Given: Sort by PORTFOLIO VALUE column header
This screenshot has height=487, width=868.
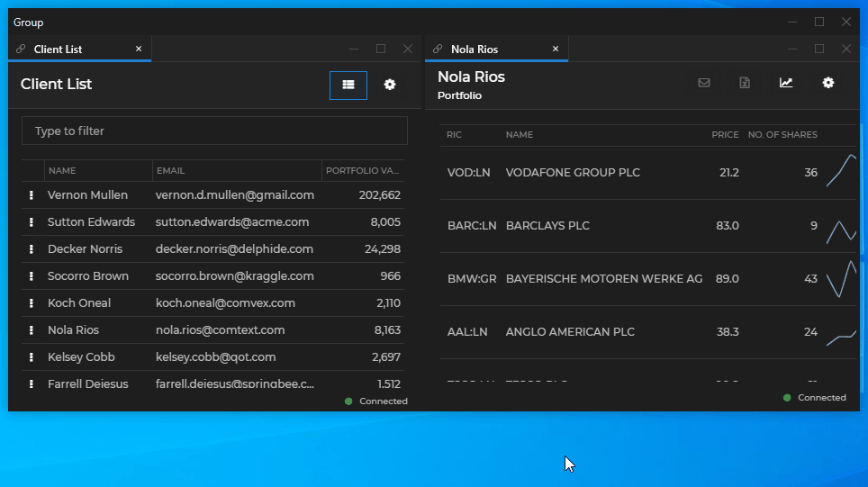Looking at the screenshot, I should [x=362, y=170].
